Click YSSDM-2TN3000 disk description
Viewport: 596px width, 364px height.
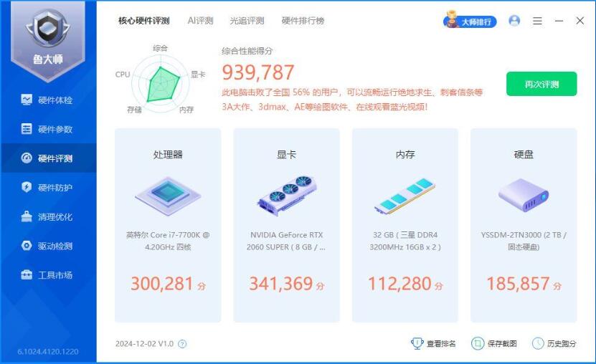[524, 241]
